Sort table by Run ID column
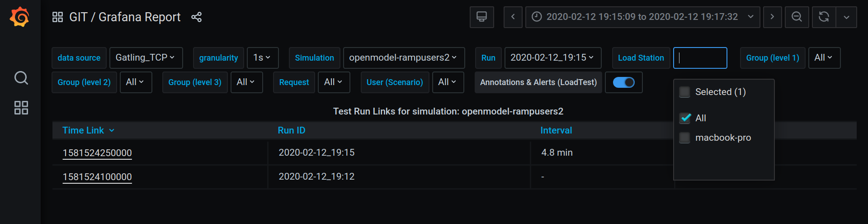The height and width of the screenshot is (224, 868). click(x=292, y=130)
